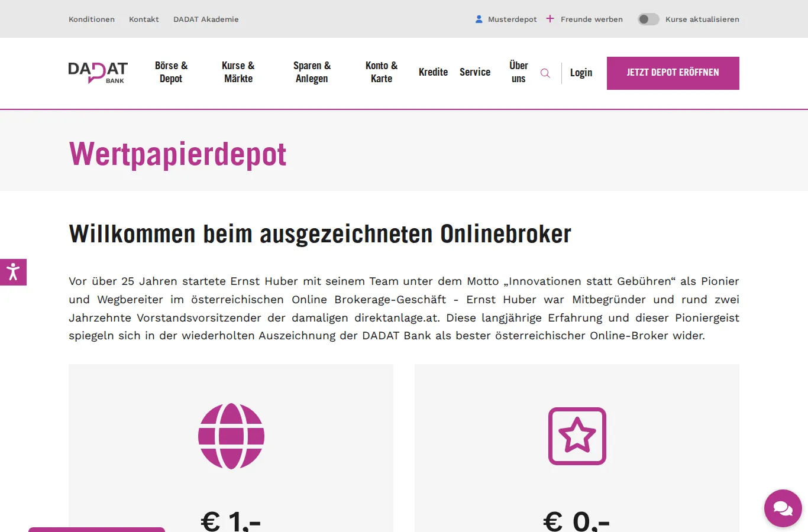This screenshot has width=808, height=532.
Task: Click the plus icon beside Freunde werben
Action: 550,19
